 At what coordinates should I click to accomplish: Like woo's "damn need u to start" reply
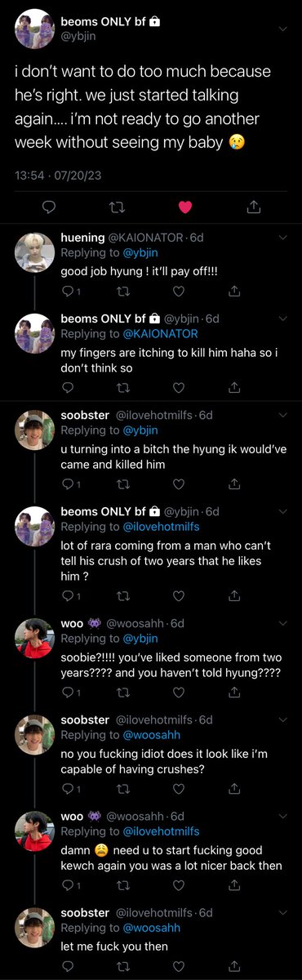(180, 885)
